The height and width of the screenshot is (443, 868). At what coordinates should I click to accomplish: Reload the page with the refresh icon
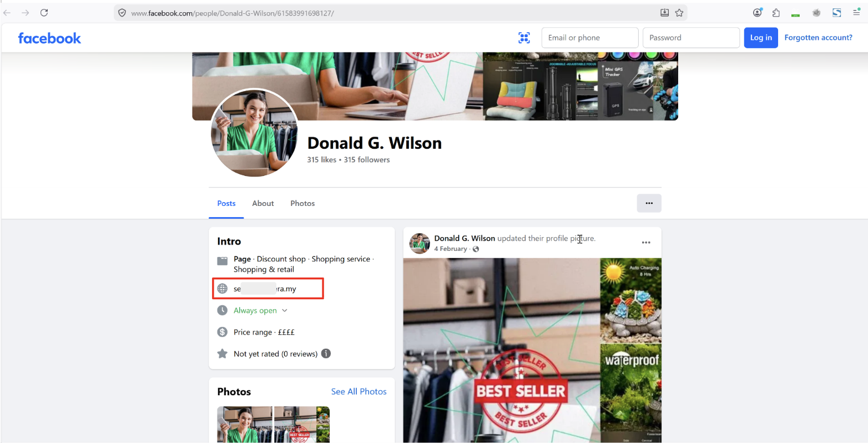point(44,13)
